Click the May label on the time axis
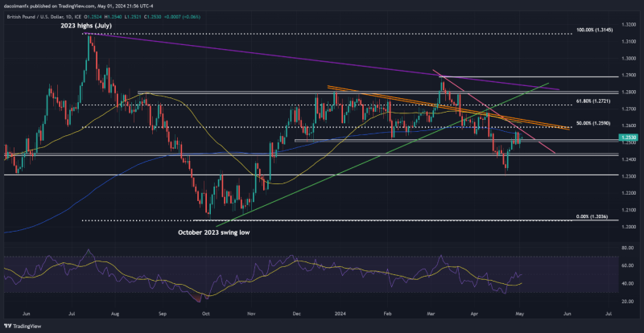The height and width of the screenshot is (333, 644). (520, 314)
